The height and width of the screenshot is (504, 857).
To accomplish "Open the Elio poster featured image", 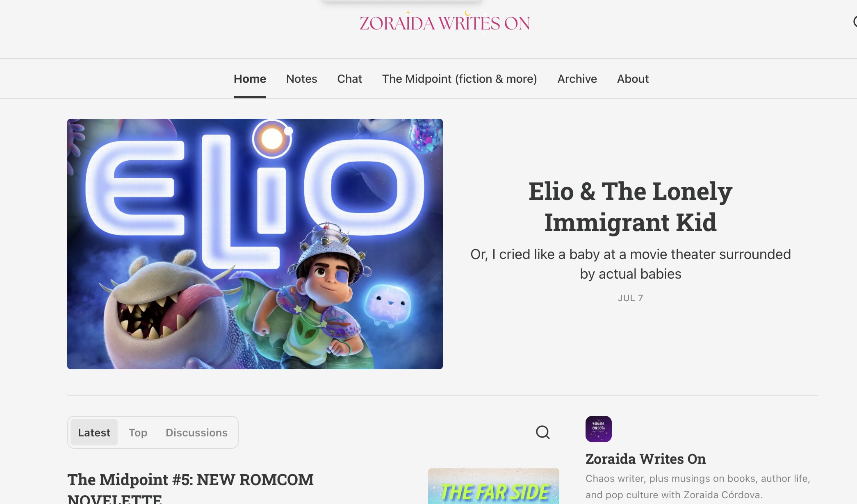I will tap(255, 244).
